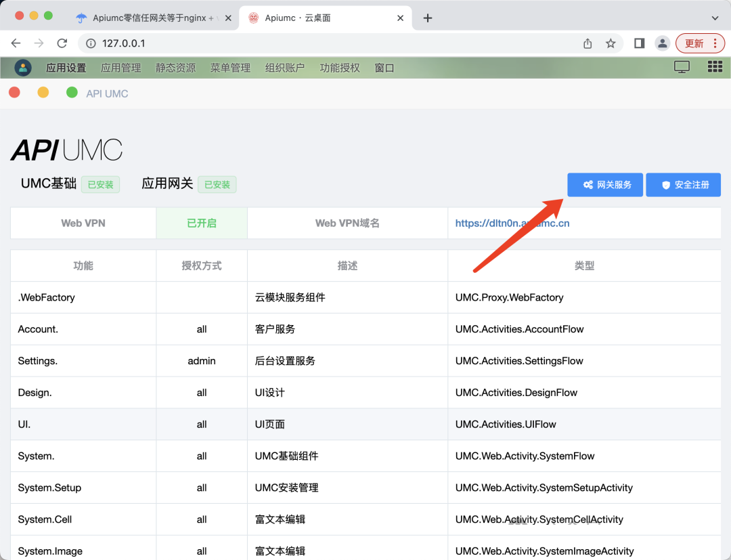The image size is (731, 560).
Task: Open the Chrome profile icon
Action: pyautogui.click(x=663, y=43)
